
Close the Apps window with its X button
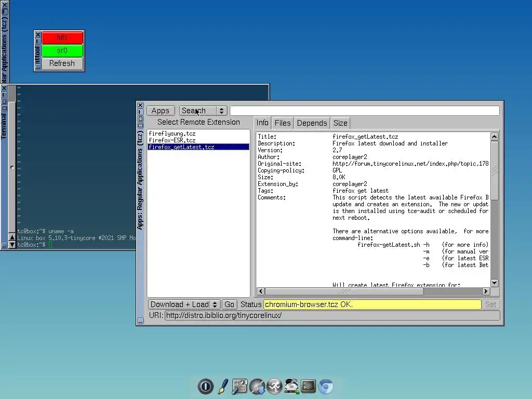[x=140, y=105]
